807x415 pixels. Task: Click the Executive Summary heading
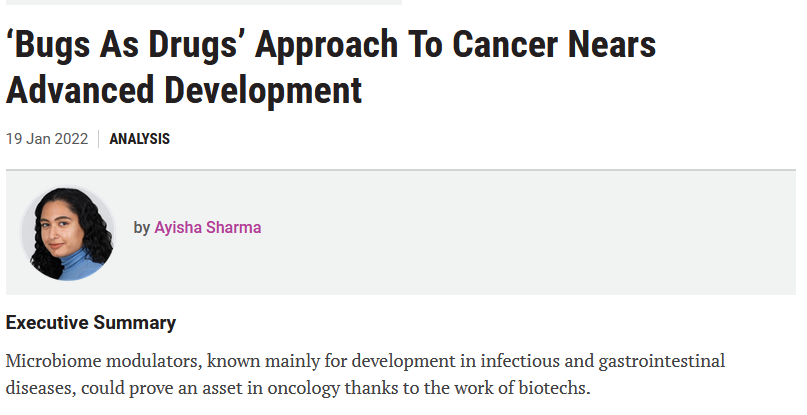point(91,323)
